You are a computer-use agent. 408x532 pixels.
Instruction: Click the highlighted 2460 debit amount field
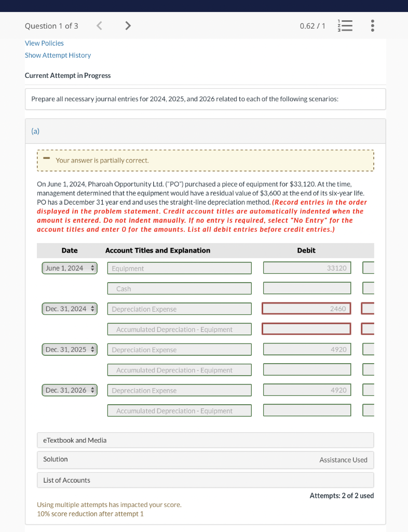tap(307, 308)
